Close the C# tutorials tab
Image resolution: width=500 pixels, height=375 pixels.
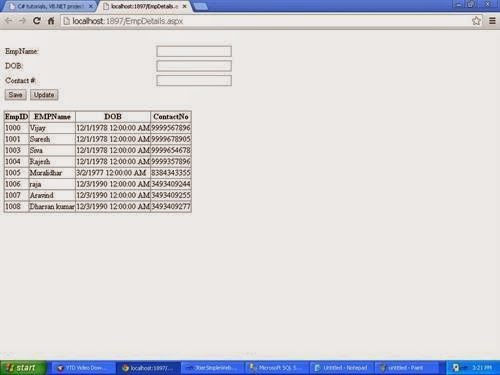[x=90, y=6]
